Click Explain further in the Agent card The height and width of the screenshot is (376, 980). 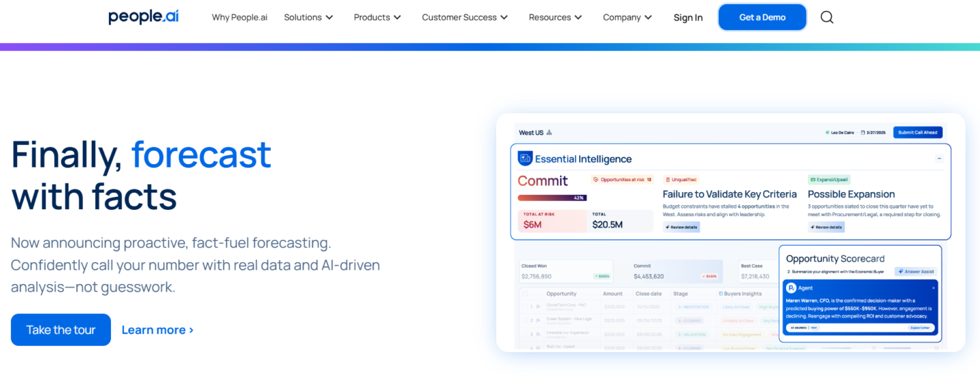[x=919, y=328]
